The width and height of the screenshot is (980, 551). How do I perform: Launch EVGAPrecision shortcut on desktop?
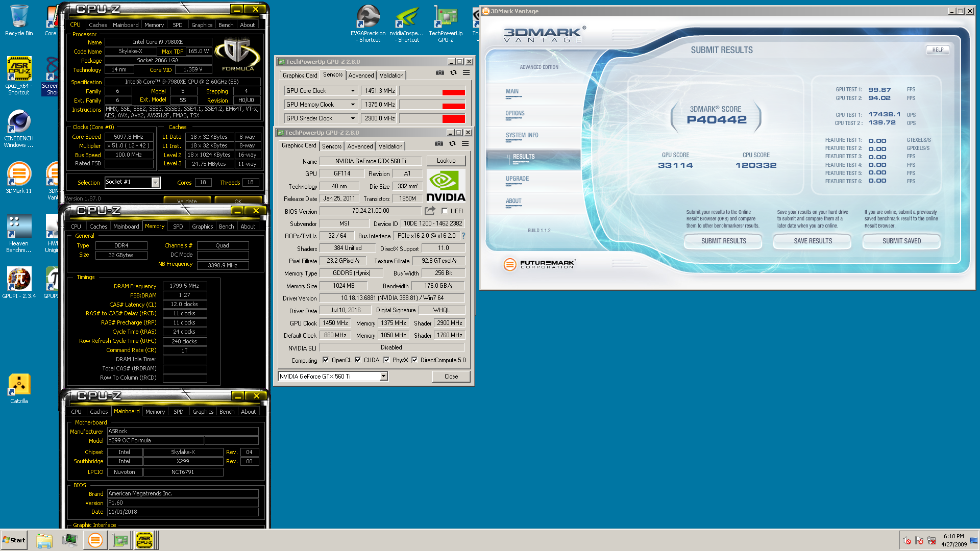[x=368, y=23]
